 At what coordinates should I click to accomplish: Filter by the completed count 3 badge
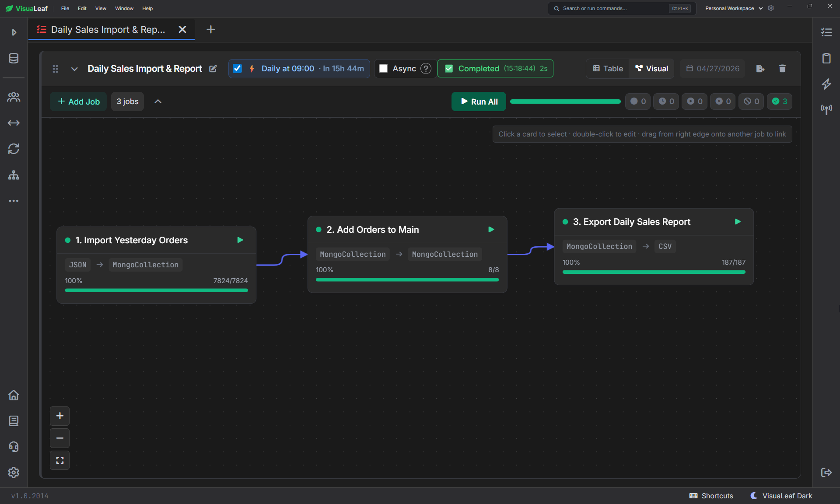point(780,101)
